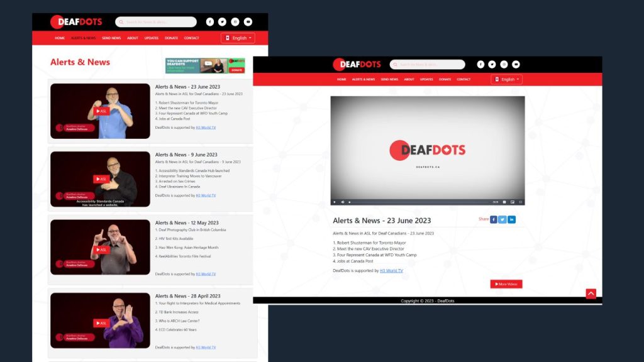
Task: Open the English language dropdown on the listing page
Action: click(x=238, y=38)
